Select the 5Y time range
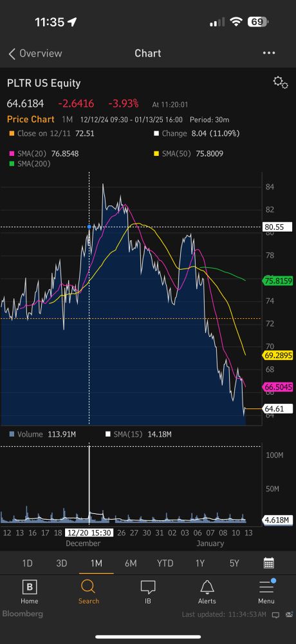The width and height of the screenshot is (296, 644). click(234, 563)
